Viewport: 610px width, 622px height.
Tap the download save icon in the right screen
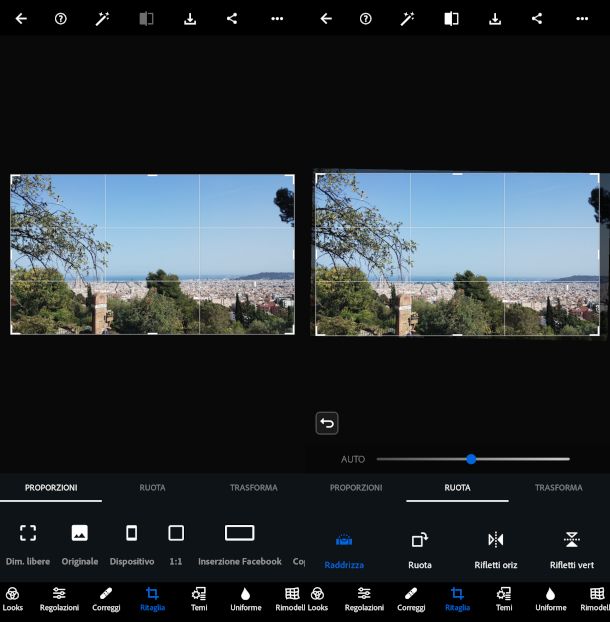click(494, 19)
